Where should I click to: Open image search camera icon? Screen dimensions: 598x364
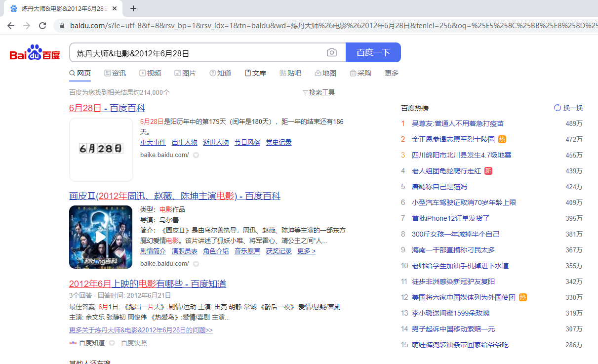[x=332, y=53]
